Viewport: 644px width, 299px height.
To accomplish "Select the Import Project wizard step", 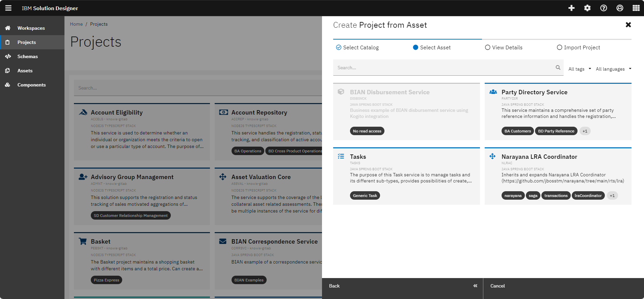I will (579, 48).
